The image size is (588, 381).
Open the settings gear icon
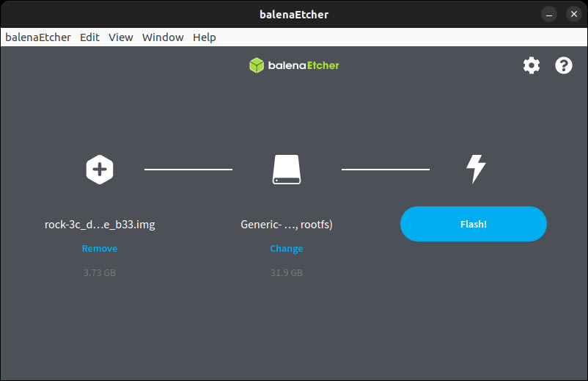(x=532, y=65)
